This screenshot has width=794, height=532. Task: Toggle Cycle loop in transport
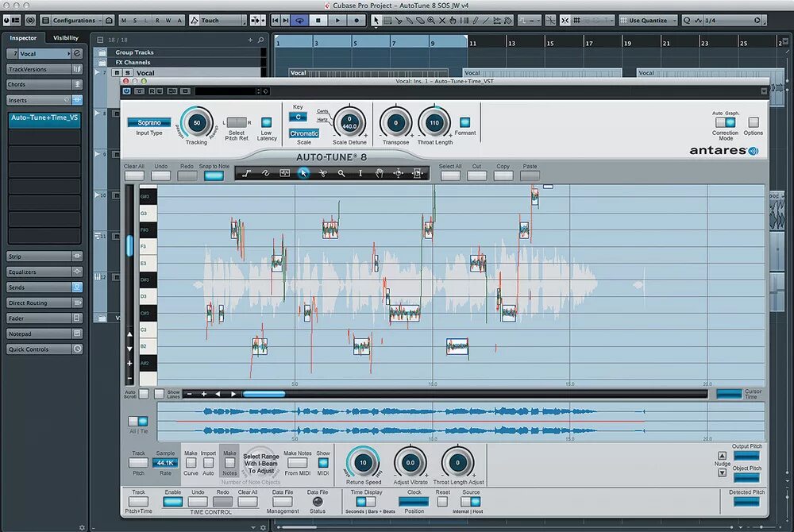[x=299, y=20]
